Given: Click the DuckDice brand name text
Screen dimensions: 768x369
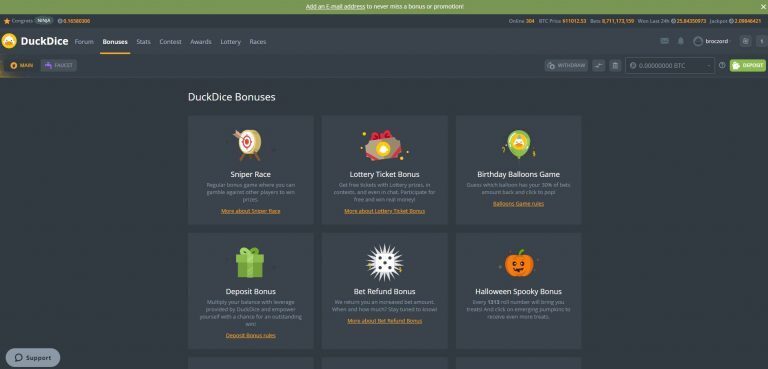Looking at the screenshot, I should click(45, 41).
